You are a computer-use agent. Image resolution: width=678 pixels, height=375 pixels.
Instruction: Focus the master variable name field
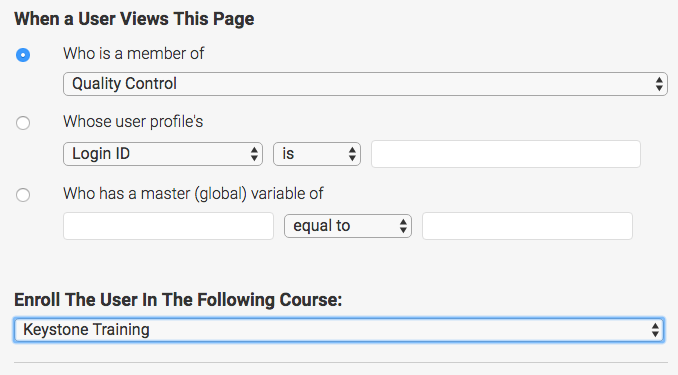pyautogui.click(x=168, y=226)
